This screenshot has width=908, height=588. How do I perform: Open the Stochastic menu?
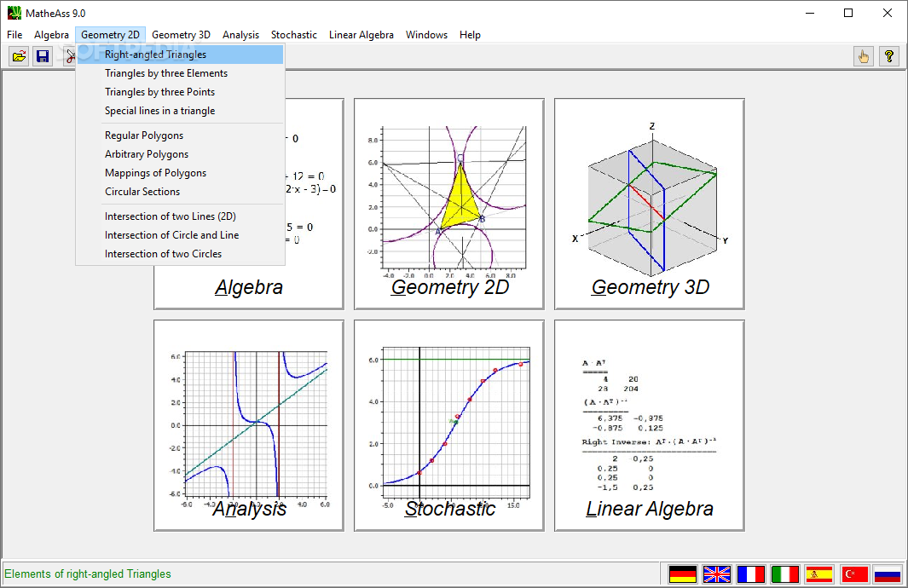tap(294, 35)
